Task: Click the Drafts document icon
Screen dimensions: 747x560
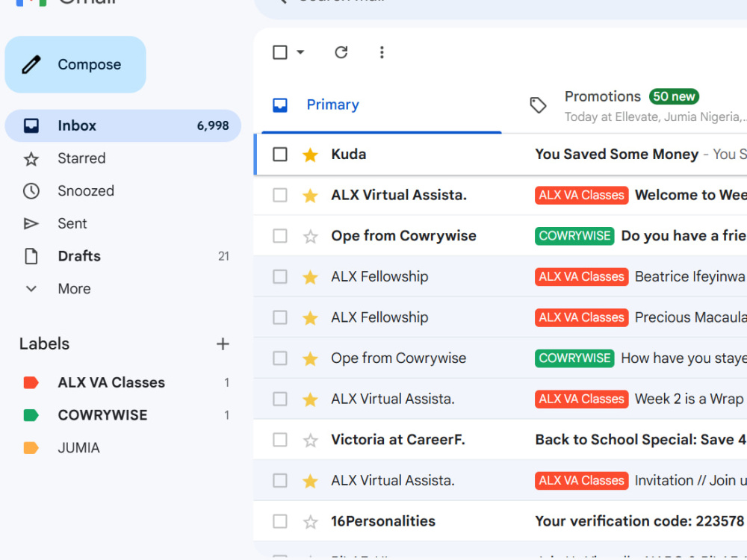Action: 31,256
